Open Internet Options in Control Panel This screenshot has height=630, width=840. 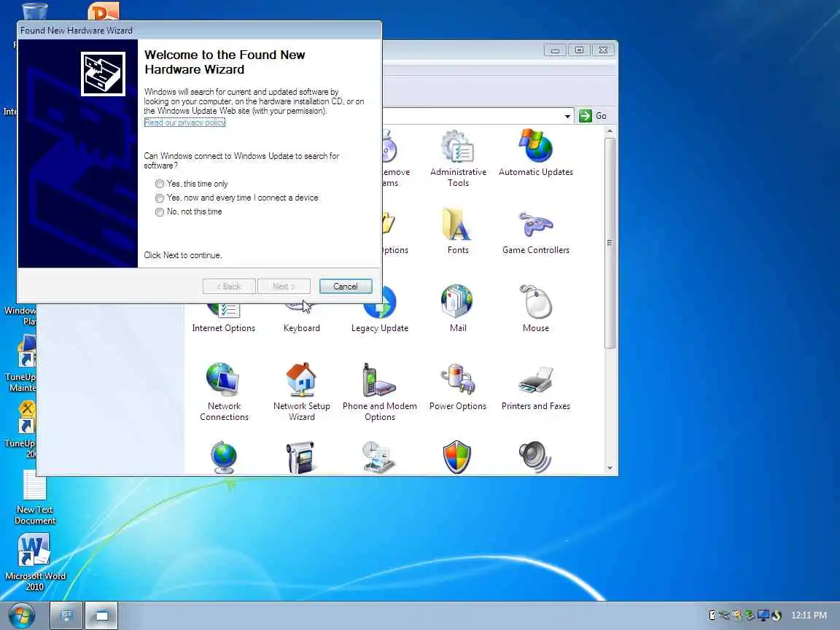click(x=223, y=319)
